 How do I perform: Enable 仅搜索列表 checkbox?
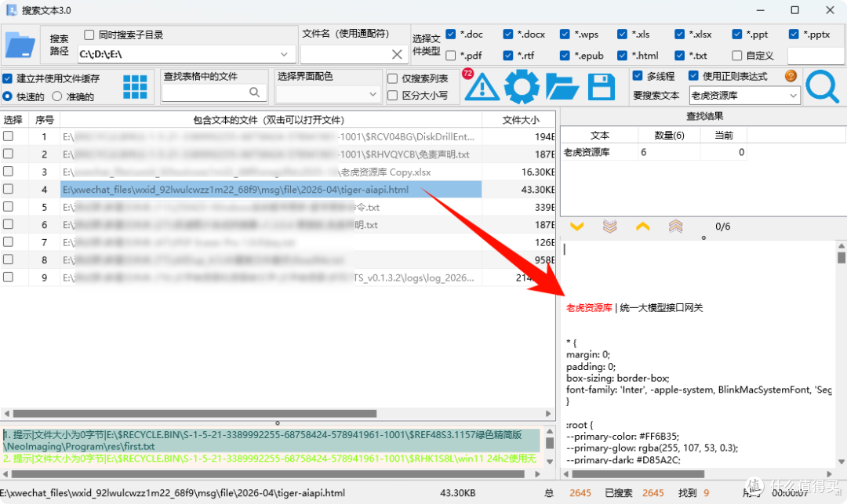pos(393,79)
